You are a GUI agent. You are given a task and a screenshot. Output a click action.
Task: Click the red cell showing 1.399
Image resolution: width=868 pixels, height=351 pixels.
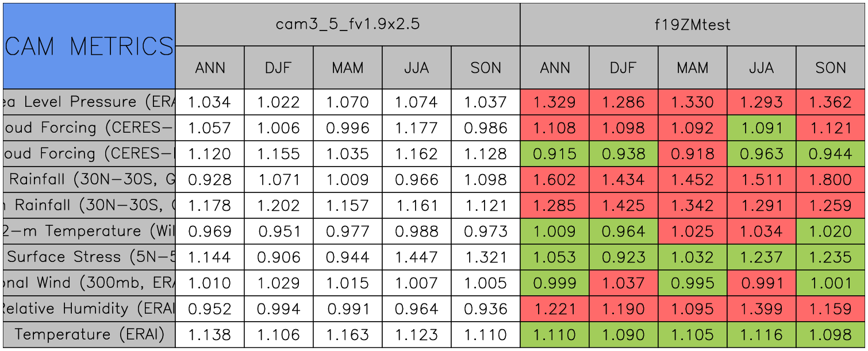(761, 308)
